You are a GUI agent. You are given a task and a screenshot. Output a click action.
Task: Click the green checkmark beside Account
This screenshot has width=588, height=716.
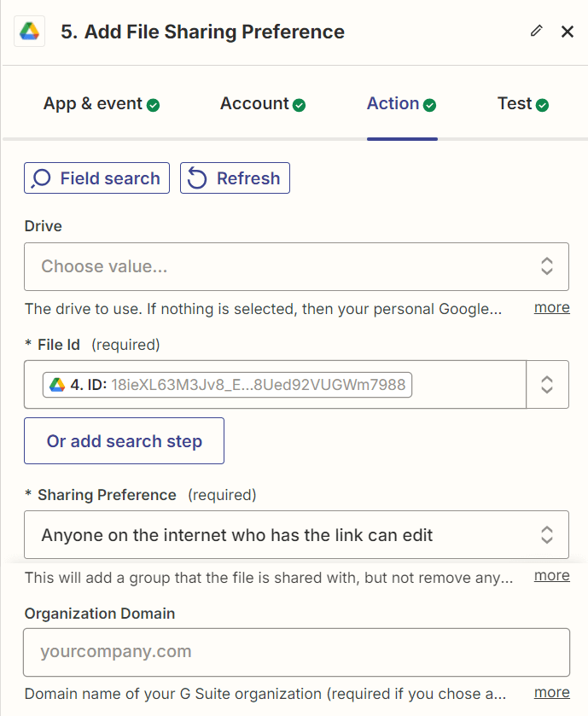coord(300,105)
